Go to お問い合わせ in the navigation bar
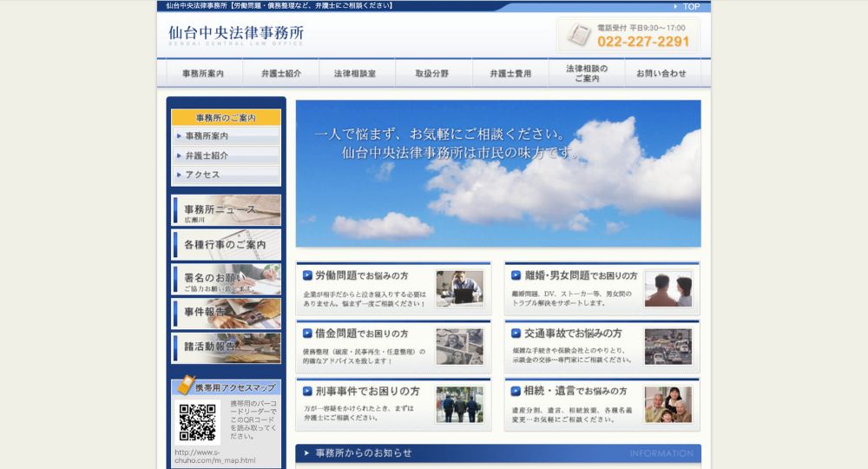Viewport: 868px width, 469px height. (x=661, y=74)
